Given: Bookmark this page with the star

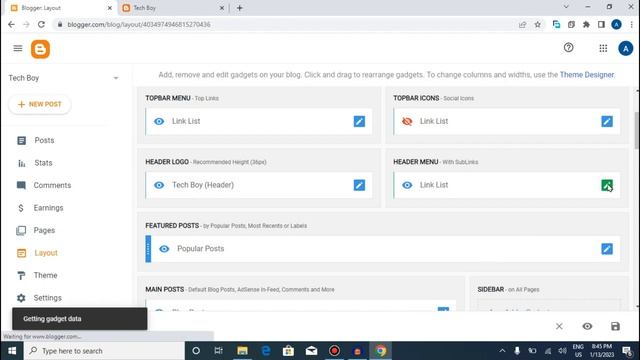Looking at the screenshot, I should coord(538,24).
